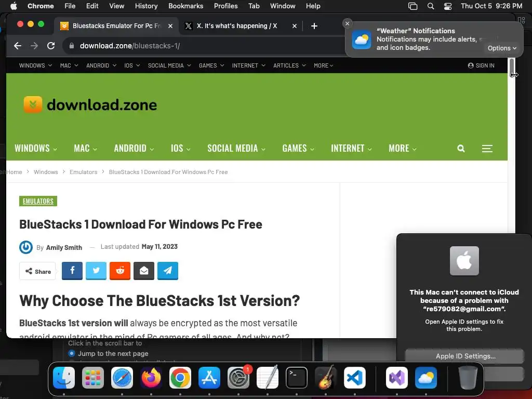Expand WINDOWS dropdown in top dark bar

click(x=35, y=65)
